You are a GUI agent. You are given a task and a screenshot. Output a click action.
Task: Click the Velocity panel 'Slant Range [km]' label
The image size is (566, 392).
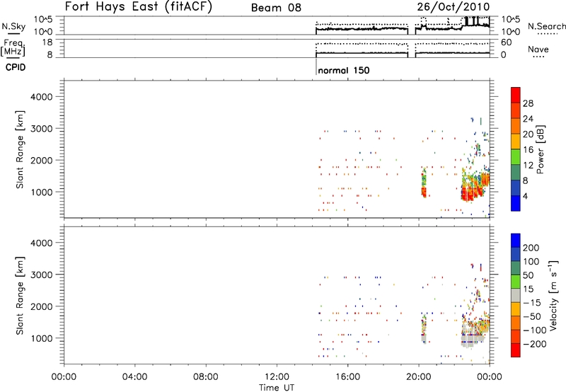pos(20,296)
